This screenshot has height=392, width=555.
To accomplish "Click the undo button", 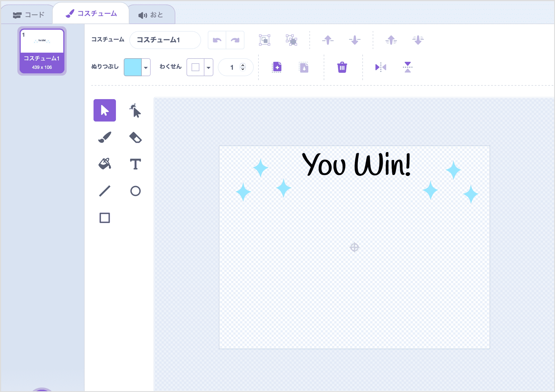I will (x=217, y=40).
